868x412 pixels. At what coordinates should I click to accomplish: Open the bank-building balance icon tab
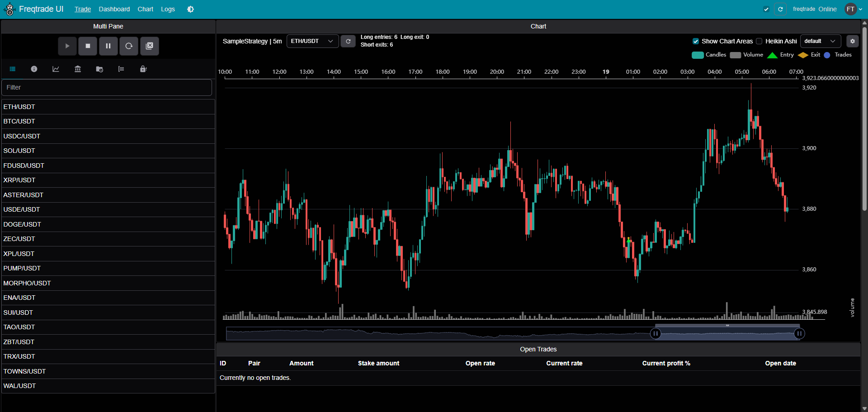78,69
